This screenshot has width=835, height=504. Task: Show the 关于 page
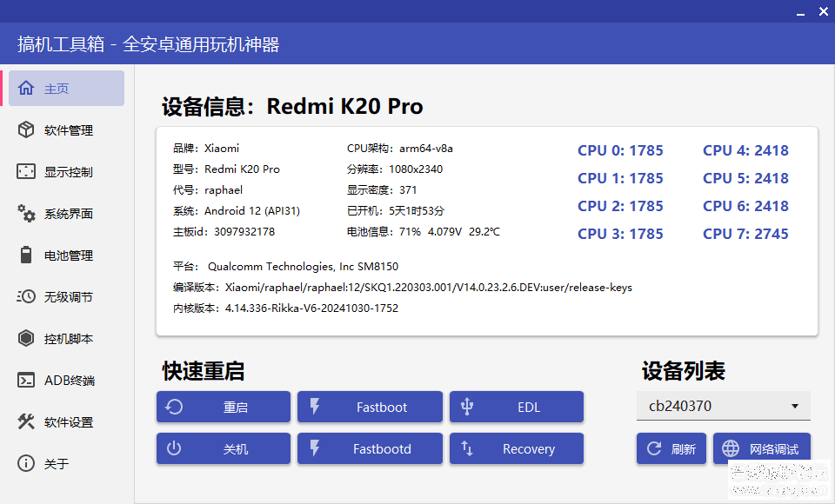pos(67,463)
